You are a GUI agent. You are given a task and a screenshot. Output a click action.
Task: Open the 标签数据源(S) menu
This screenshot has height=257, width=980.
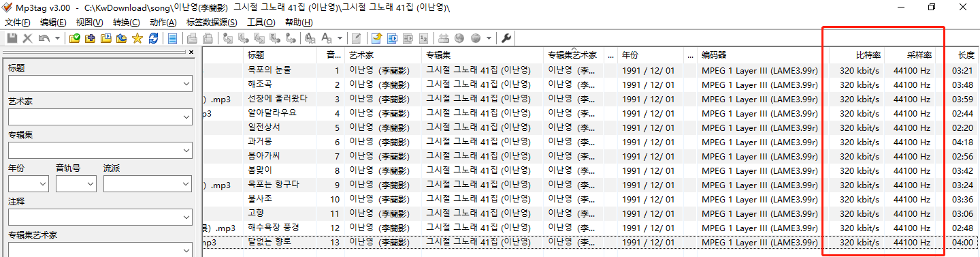point(212,22)
